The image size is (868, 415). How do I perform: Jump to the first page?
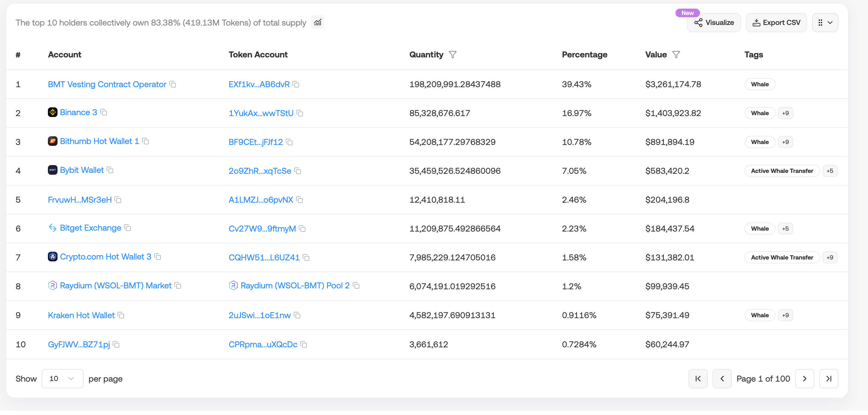[698, 379]
